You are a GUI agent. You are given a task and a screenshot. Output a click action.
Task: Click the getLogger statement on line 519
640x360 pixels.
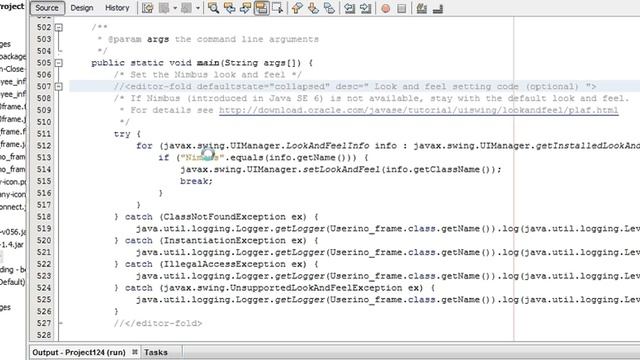(x=388, y=229)
